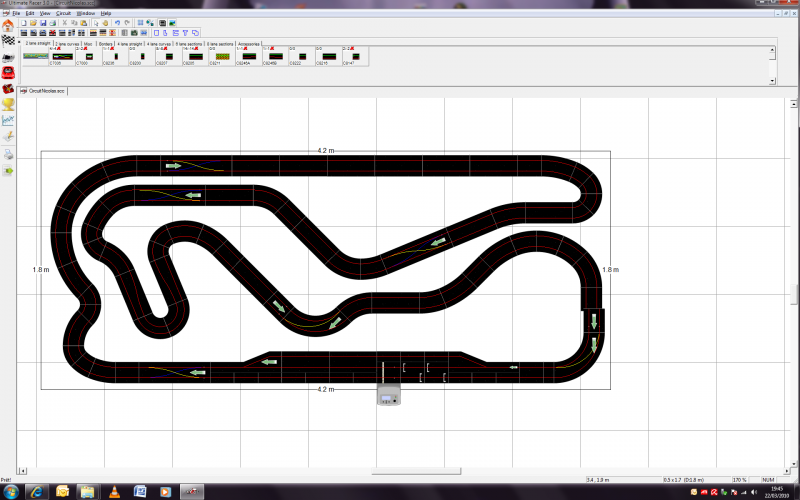
Task: Click the printer icon in sidebar
Action: (9, 153)
